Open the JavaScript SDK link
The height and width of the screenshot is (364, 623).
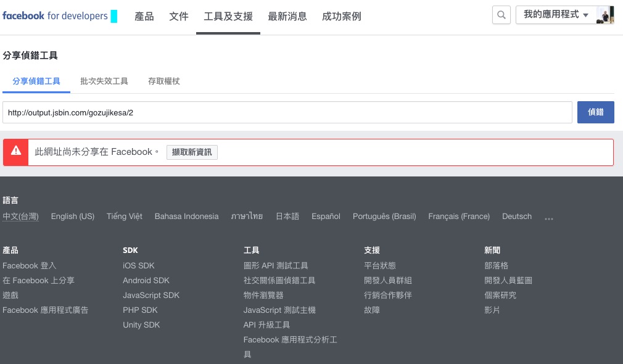click(151, 296)
